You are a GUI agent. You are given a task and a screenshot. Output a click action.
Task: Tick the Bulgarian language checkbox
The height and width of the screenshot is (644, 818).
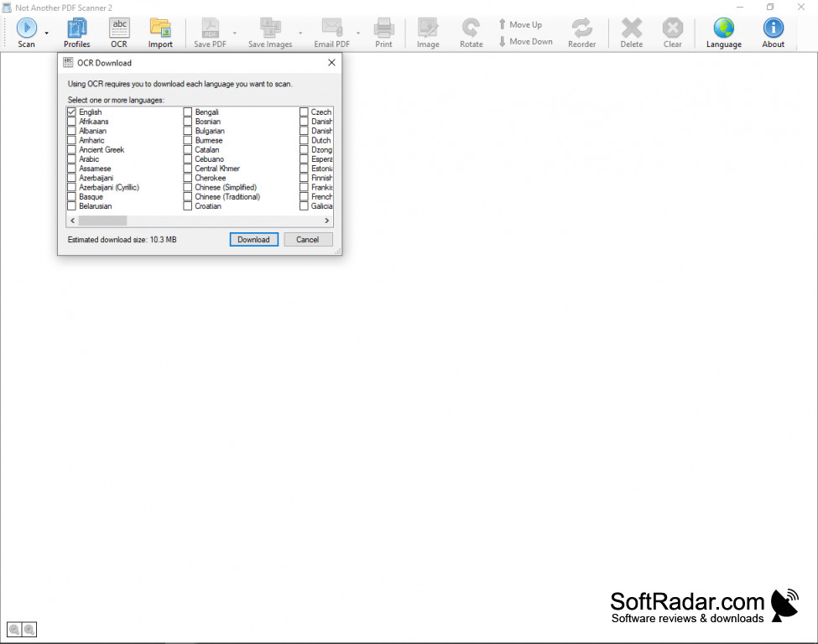(188, 131)
